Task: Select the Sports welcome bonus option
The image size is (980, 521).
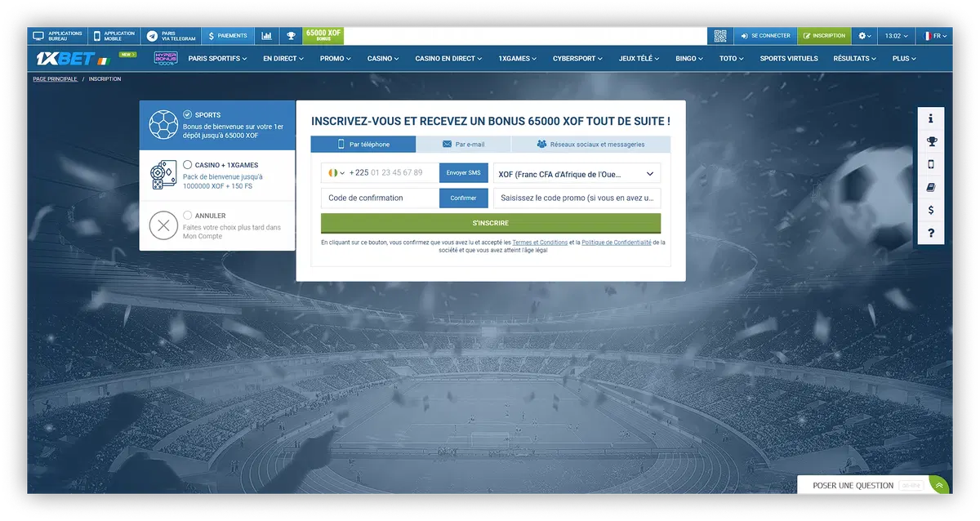Action: point(217,125)
